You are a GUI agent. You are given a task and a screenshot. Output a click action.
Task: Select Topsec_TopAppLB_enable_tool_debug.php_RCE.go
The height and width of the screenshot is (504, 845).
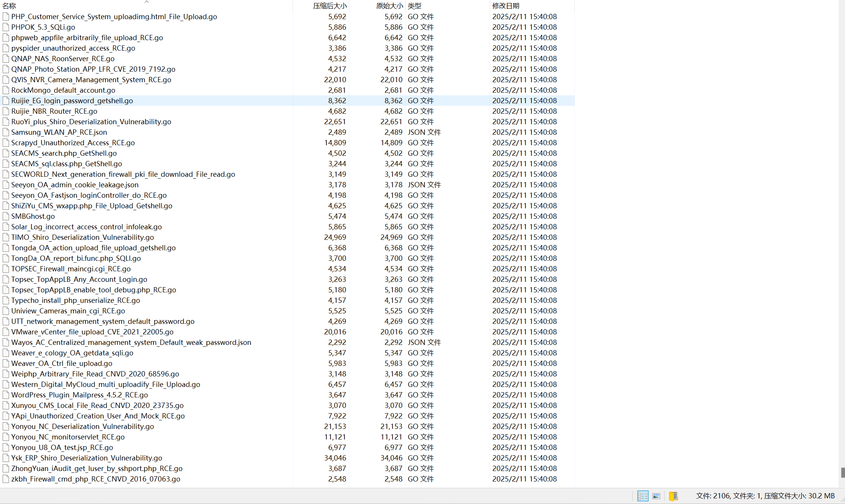94,290
